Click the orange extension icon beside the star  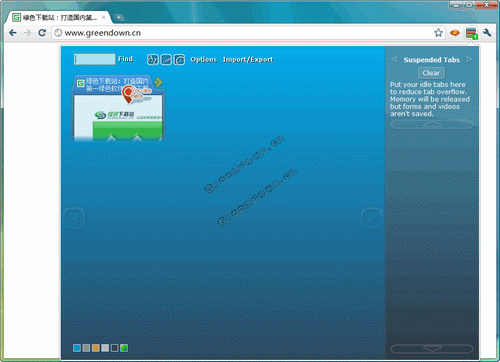coord(455,33)
